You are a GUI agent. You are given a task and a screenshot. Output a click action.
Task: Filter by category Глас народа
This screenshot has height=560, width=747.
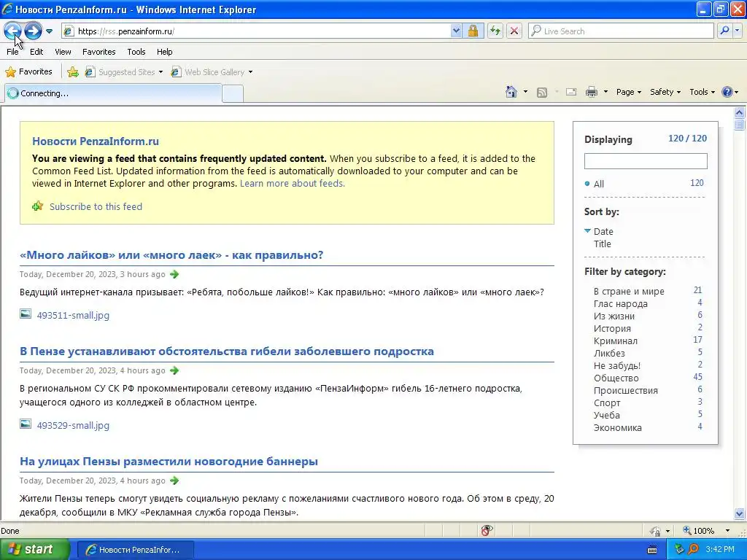(x=620, y=304)
